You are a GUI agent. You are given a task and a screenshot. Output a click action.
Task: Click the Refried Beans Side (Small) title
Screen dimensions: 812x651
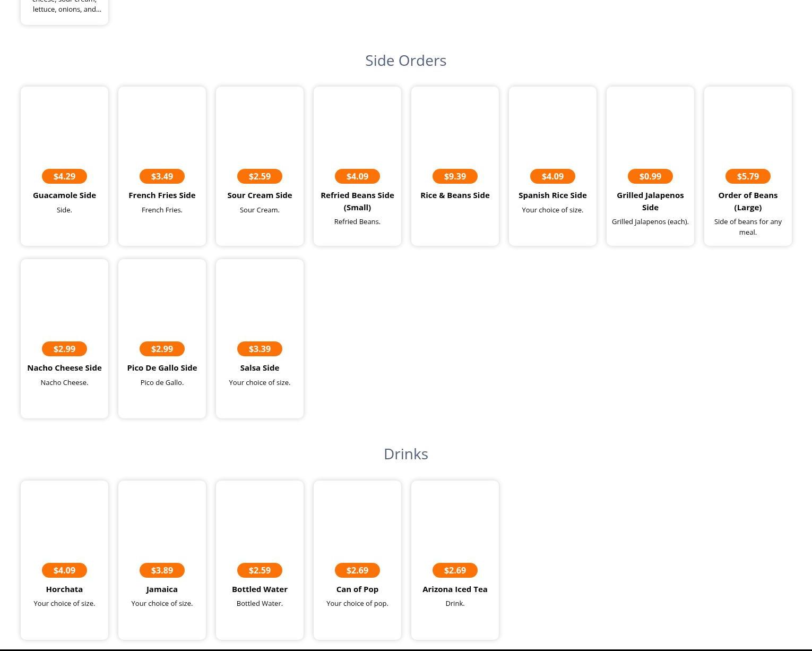(x=357, y=201)
